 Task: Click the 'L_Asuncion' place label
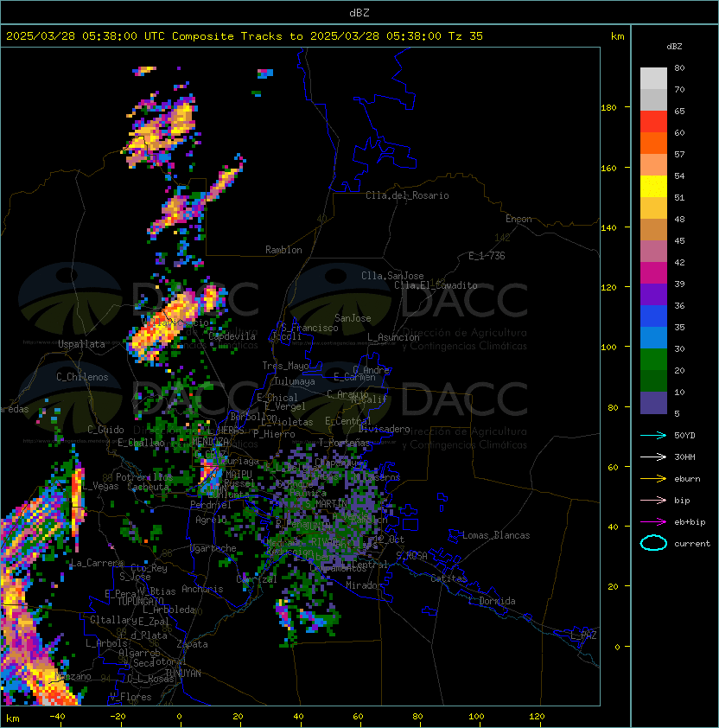(393, 337)
